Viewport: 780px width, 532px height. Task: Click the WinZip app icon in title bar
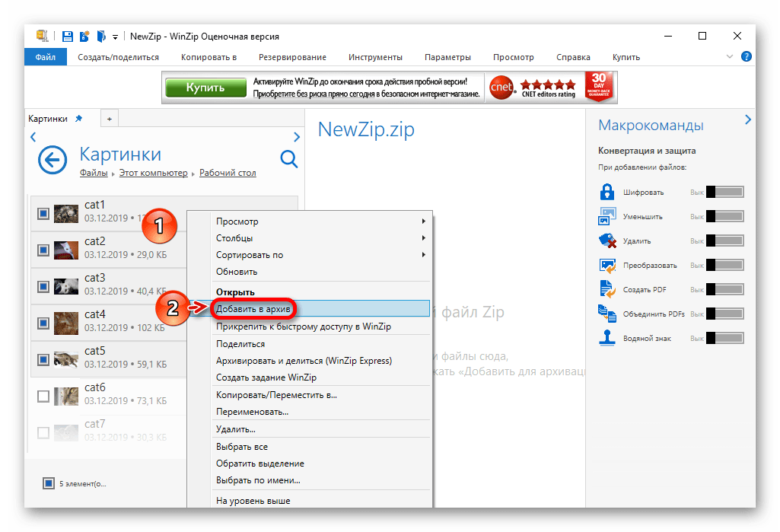43,36
